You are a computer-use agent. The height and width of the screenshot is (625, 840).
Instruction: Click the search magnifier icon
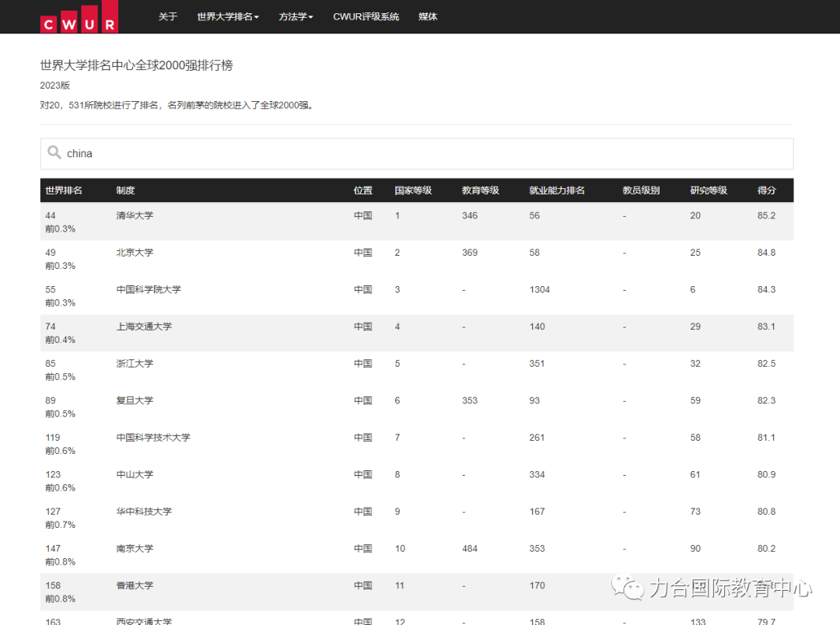[x=54, y=152]
